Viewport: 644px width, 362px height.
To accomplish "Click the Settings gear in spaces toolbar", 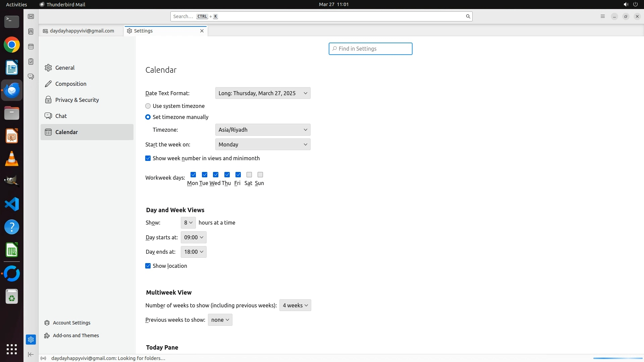I will click(31, 340).
